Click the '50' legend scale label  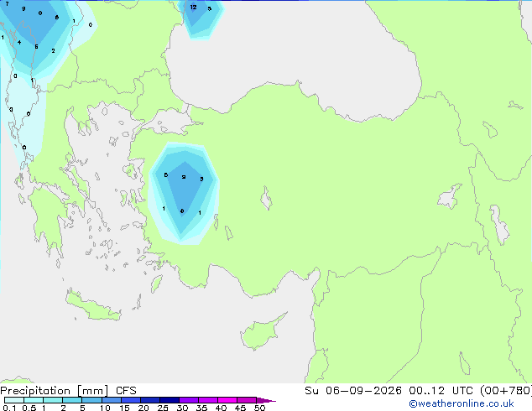click(x=259, y=408)
